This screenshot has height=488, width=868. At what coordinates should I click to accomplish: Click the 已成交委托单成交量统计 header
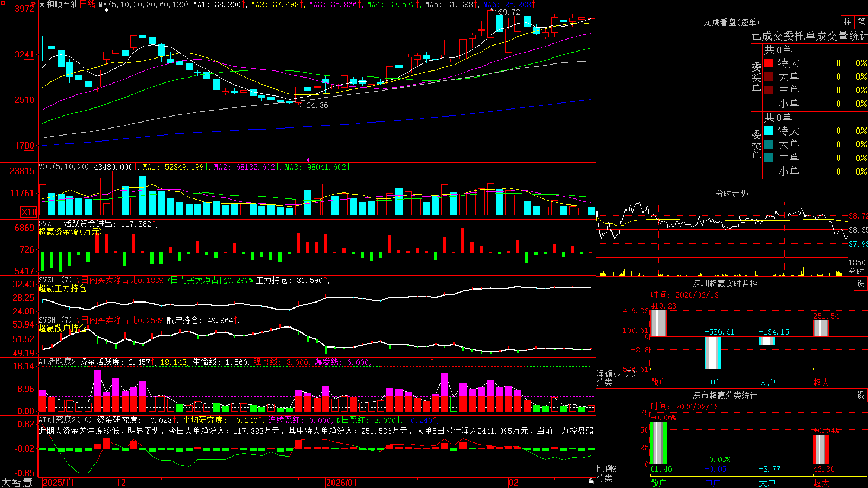(x=809, y=36)
